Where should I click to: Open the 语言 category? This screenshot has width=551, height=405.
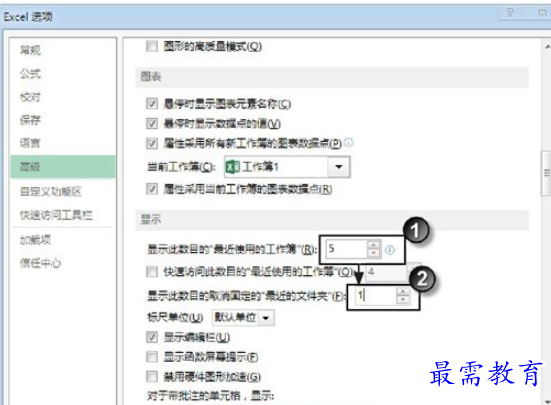coord(30,143)
